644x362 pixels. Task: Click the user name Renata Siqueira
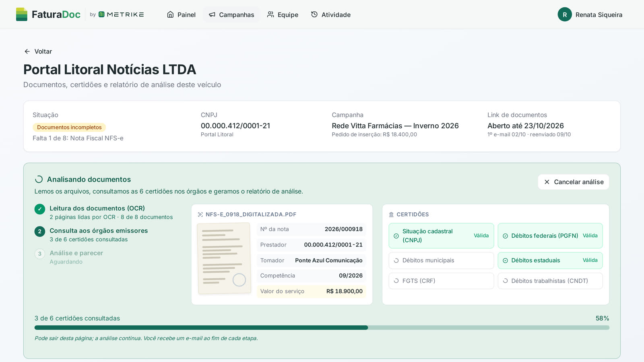tap(599, 15)
